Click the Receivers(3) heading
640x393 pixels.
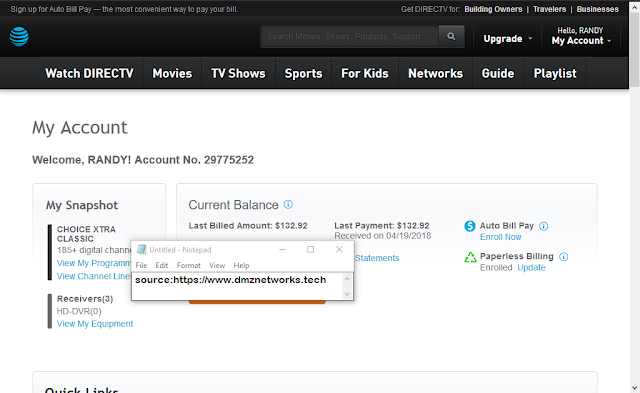coord(85,299)
